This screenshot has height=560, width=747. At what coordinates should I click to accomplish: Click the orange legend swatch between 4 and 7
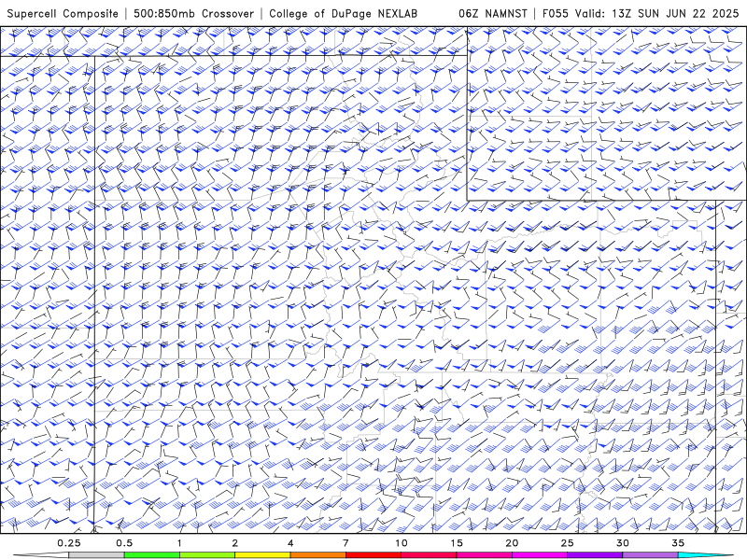click(x=317, y=555)
